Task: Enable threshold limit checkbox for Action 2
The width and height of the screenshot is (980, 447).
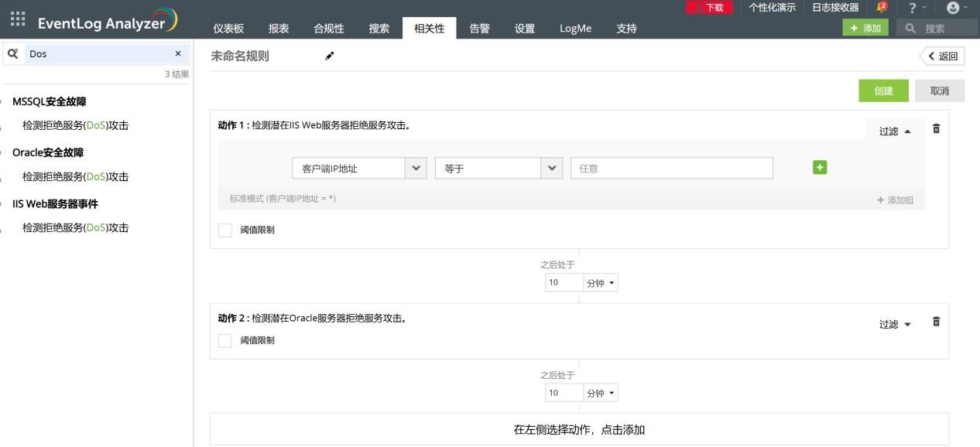Action: coord(225,340)
